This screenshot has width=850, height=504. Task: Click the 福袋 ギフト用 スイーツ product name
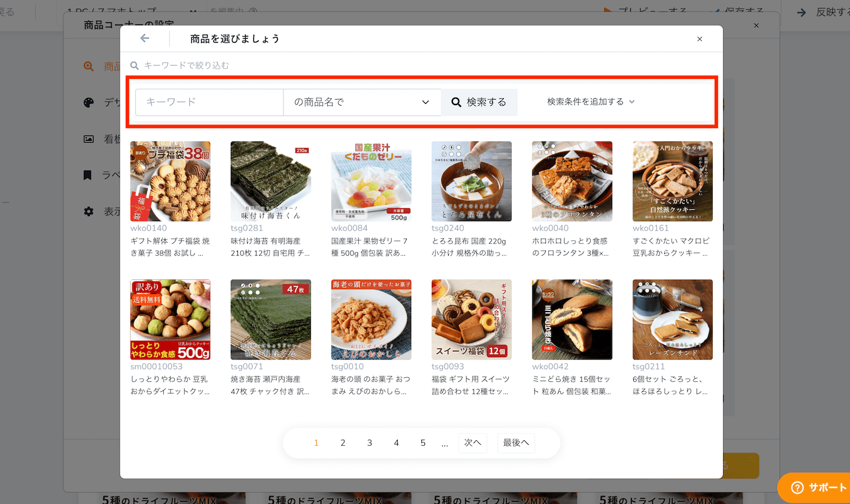pos(471,386)
